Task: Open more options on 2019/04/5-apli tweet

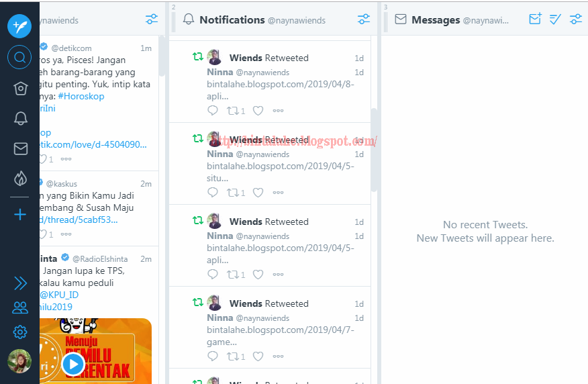Action: tap(278, 275)
